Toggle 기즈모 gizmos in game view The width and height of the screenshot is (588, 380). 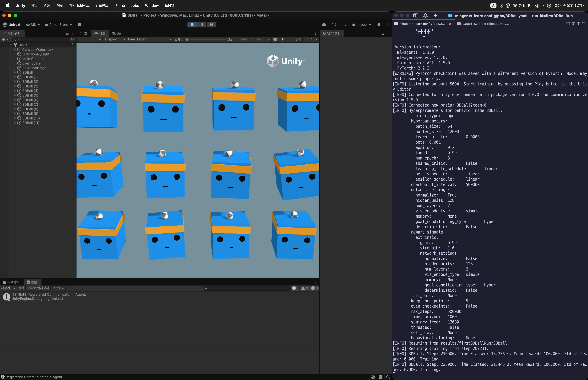click(307, 39)
